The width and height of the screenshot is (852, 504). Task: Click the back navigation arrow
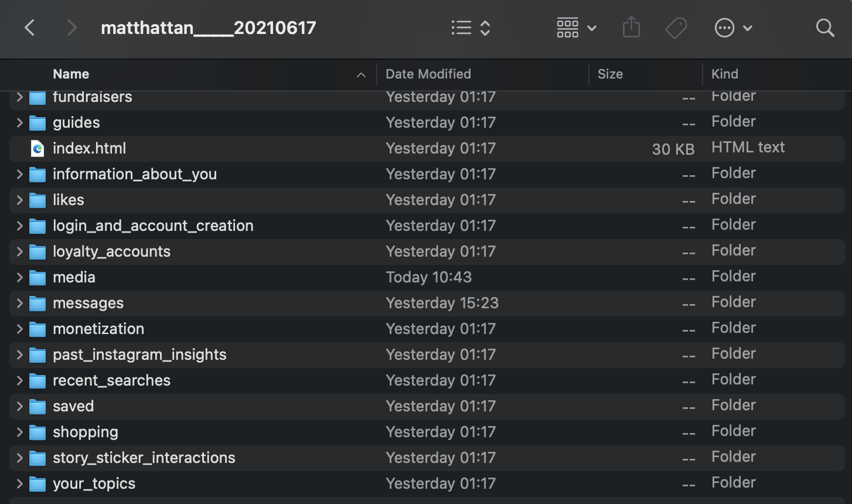(30, 28)
